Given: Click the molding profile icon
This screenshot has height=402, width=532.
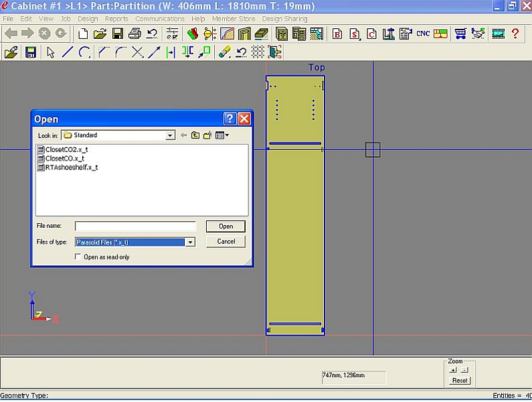Looking at the screenshot, I should click(x=227, y=33).
